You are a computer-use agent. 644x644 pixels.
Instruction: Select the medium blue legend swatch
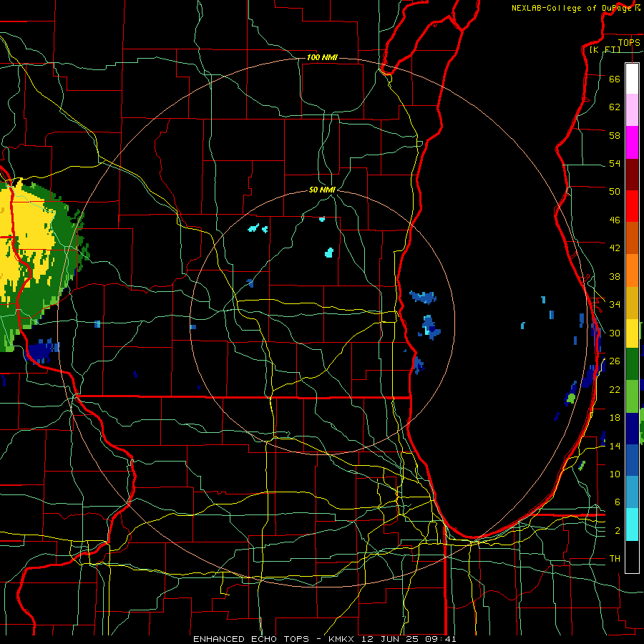coord(632,460)
